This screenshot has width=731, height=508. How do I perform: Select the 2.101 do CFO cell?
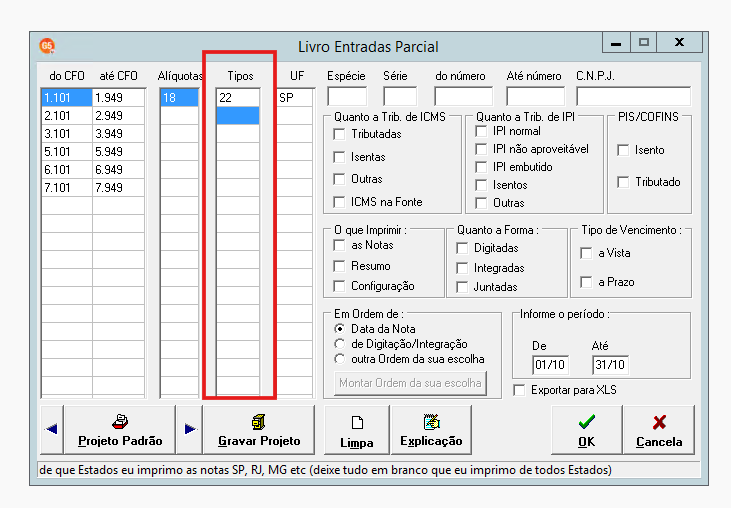pyautogui.click(x=67, y=116)
